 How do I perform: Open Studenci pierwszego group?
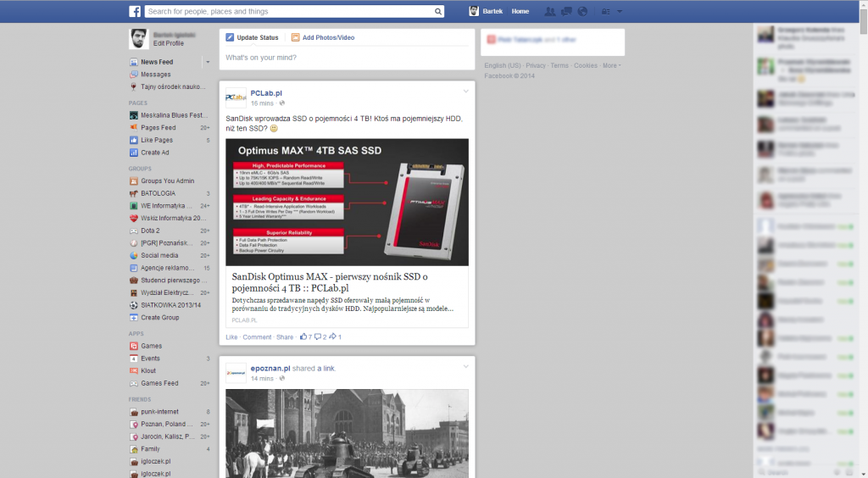tap(170, 281)
